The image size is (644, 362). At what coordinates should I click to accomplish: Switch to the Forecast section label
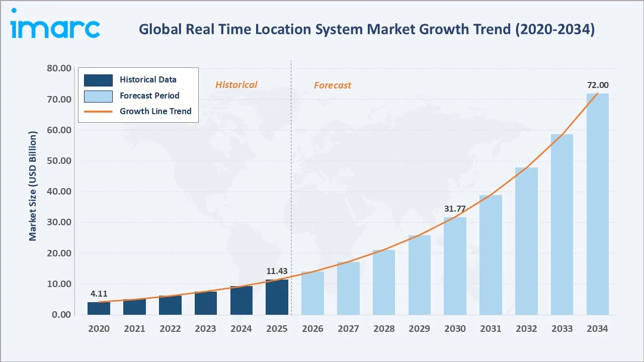pos(332,85)
